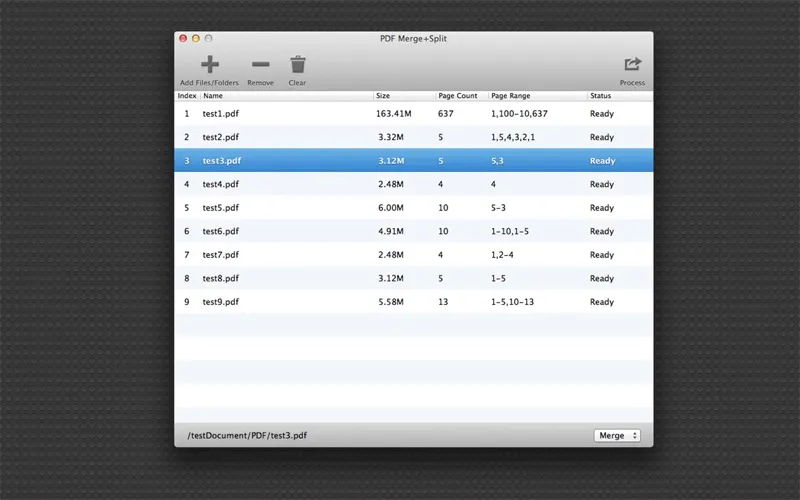
Task: Select the test7.pdf file name
Action: (220, 254)
